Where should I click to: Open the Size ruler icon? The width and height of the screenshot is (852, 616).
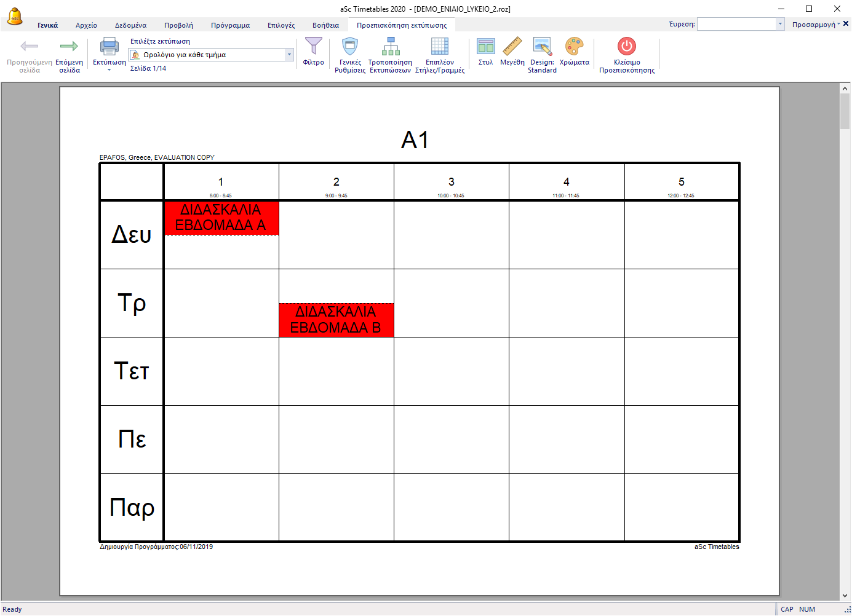512,47
